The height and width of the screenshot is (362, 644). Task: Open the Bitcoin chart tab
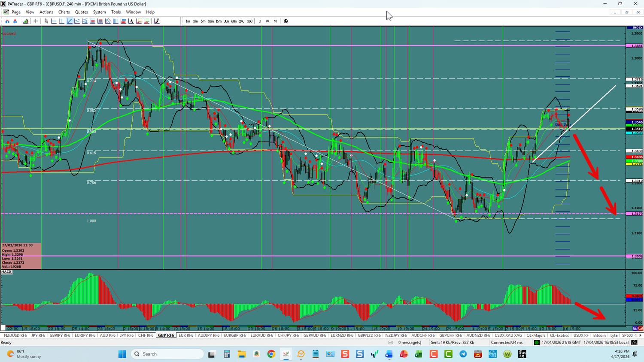[x=599, y=335]
